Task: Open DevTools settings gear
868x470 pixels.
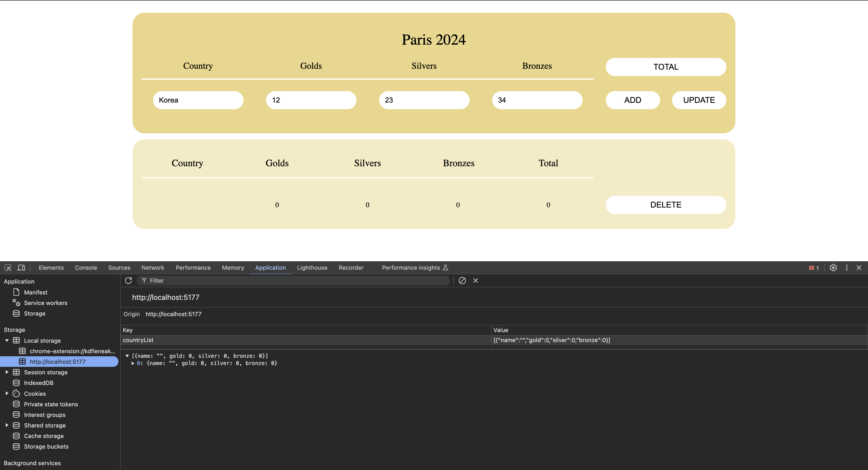Action: click(833, 268)
